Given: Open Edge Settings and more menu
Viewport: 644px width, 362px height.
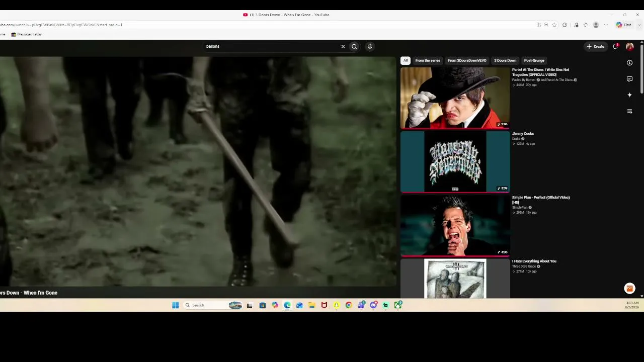Looking at the screenshot, I should pyautogui.click(x=606, y=25).
